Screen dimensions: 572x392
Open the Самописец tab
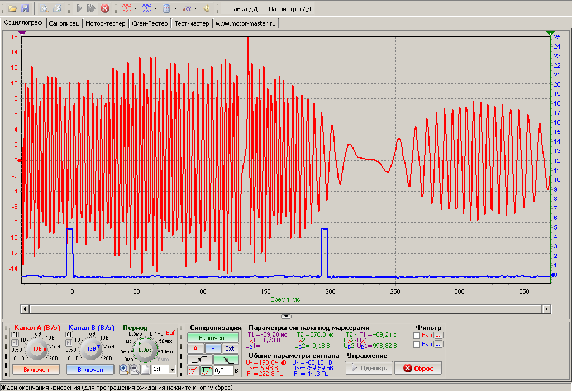64,23
